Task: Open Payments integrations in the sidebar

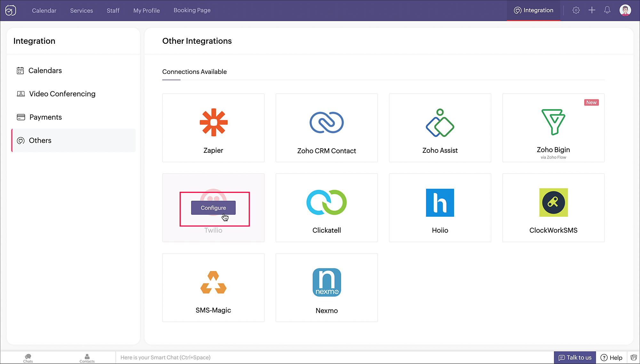Action: click(x=73, y=117)
